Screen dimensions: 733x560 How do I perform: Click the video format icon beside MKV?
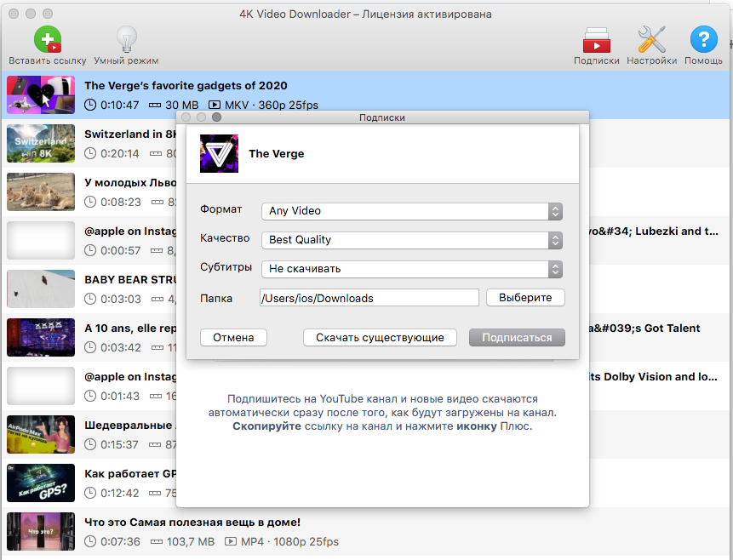[214, 106]
